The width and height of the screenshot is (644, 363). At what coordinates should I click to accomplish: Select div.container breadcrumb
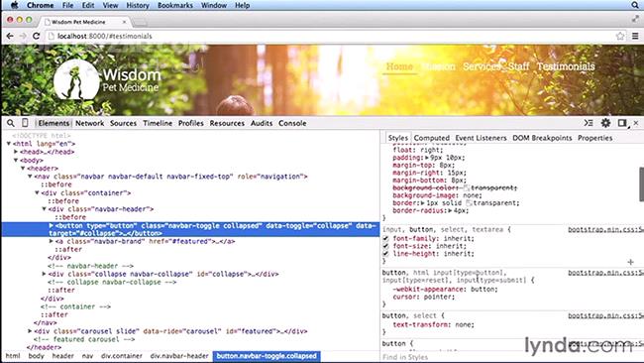point(122,356)
